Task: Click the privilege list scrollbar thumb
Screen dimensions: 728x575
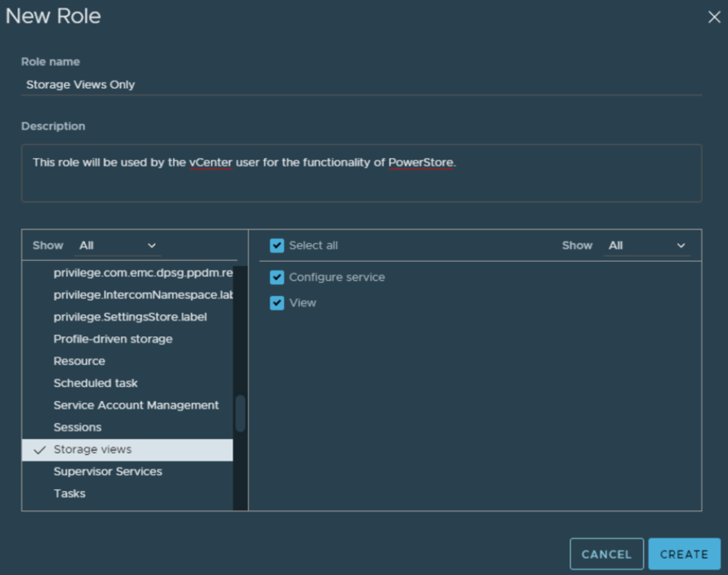Action: [x=240, y=413]
